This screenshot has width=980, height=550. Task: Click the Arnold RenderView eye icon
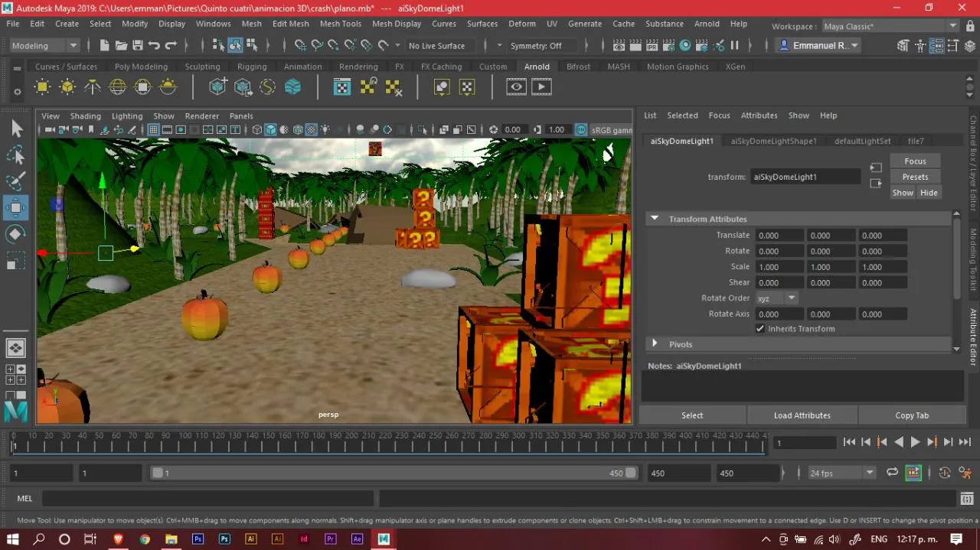[517, 87]
